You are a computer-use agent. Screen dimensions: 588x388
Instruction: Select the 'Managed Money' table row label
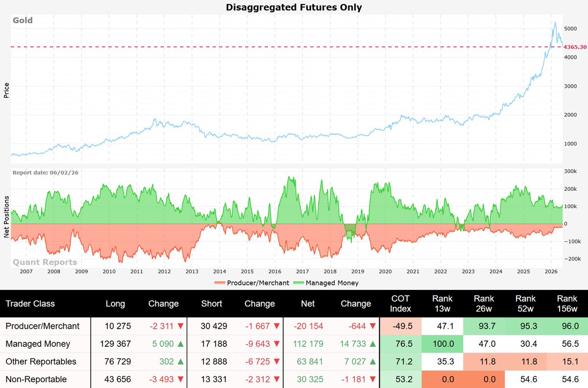click(x=38, y=344)
